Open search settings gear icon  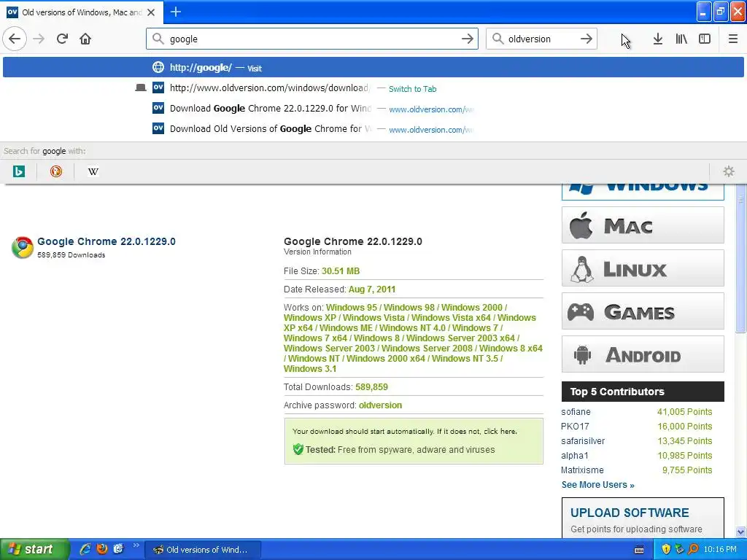pos(729,171)
